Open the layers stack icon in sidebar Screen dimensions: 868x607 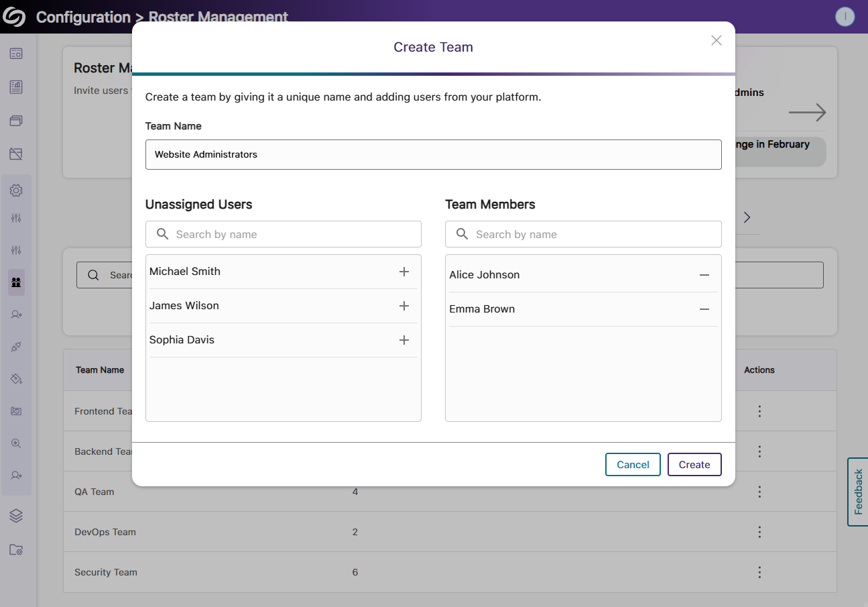[16, 515]
